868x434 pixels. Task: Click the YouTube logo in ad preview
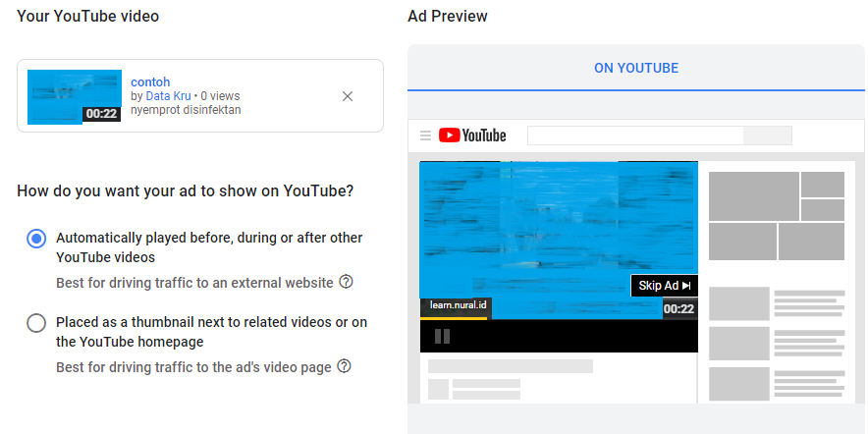click(472, 136)
